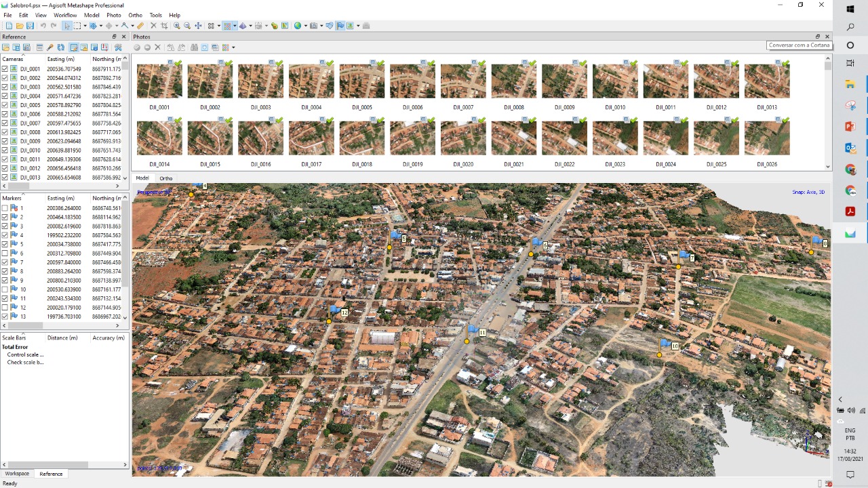Convert reference with calculator icon

click(39, 47)
